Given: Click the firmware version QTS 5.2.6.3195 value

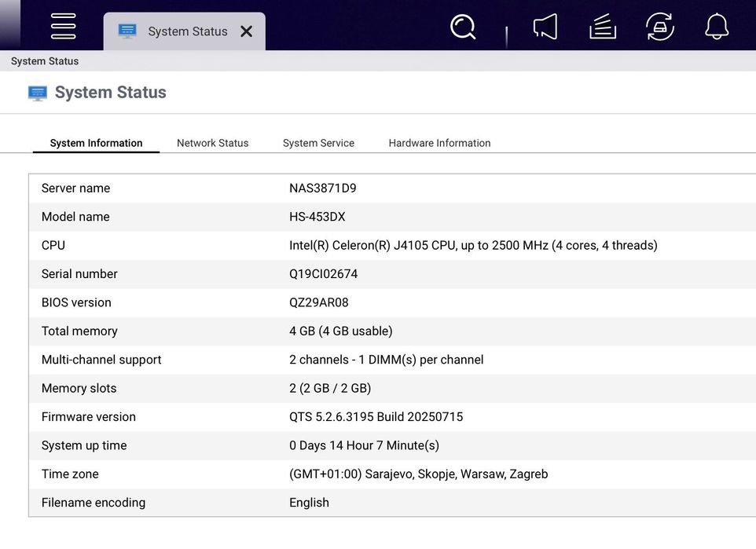Looking at the screenshot, I should coord(376,417).
